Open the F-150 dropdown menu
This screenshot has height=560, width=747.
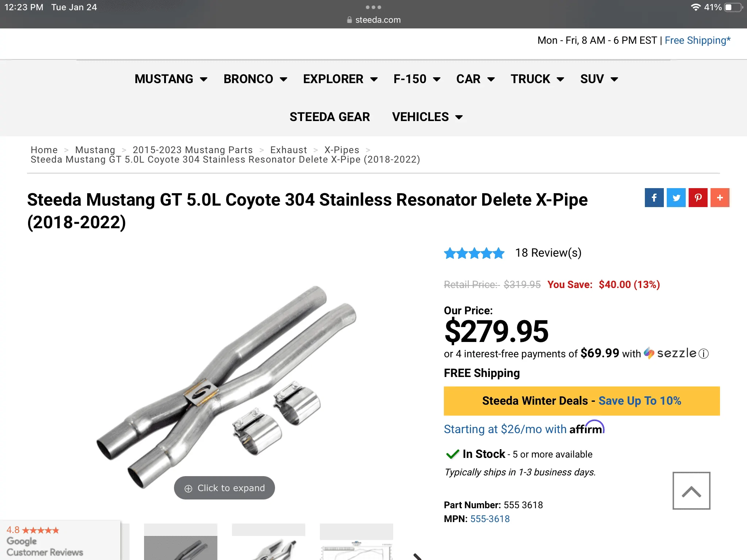point(417,79)
